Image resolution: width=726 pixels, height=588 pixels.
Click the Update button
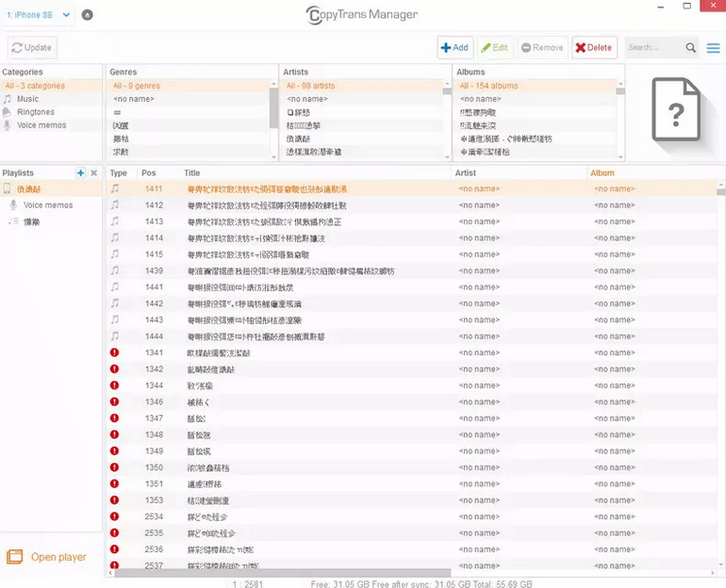tap(32, 48)
